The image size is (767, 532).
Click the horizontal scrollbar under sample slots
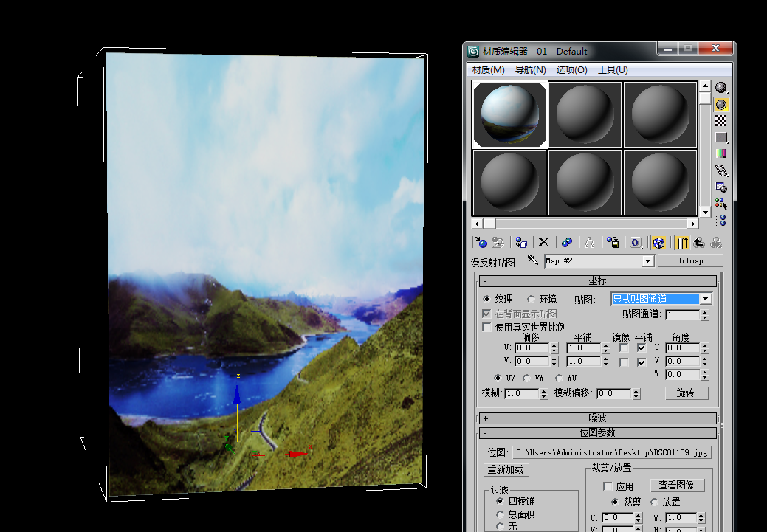[x=585, y=223]
